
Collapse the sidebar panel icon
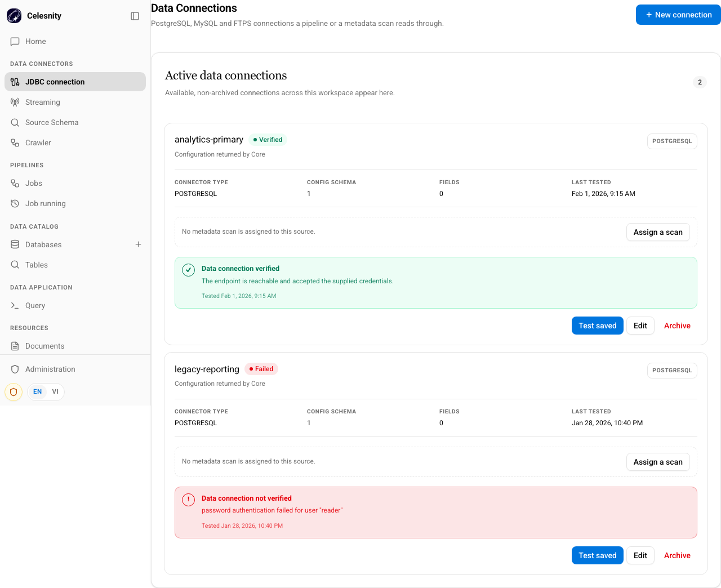coord(135,16)
